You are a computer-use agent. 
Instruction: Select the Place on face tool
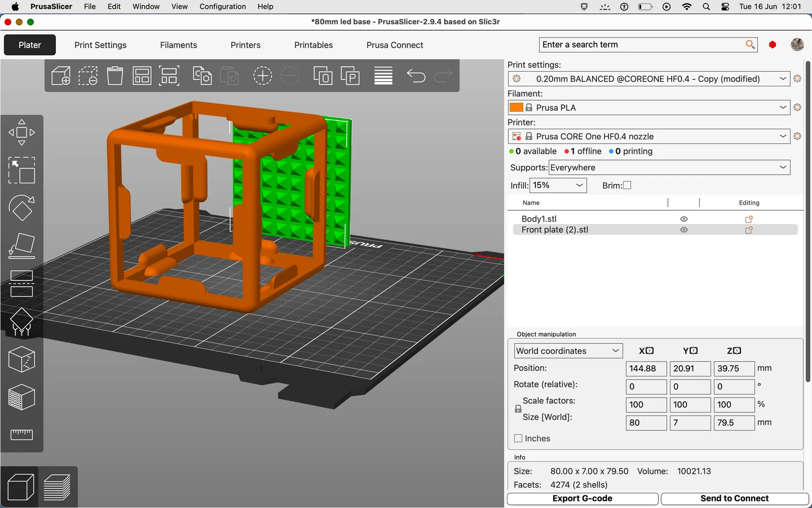click(22, 246)
